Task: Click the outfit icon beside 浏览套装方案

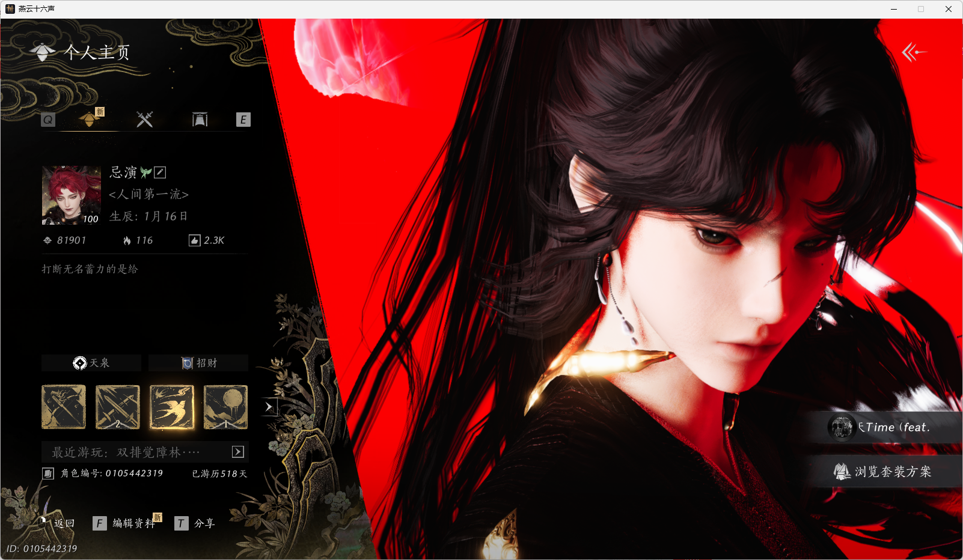Action: tap(842, 472)
